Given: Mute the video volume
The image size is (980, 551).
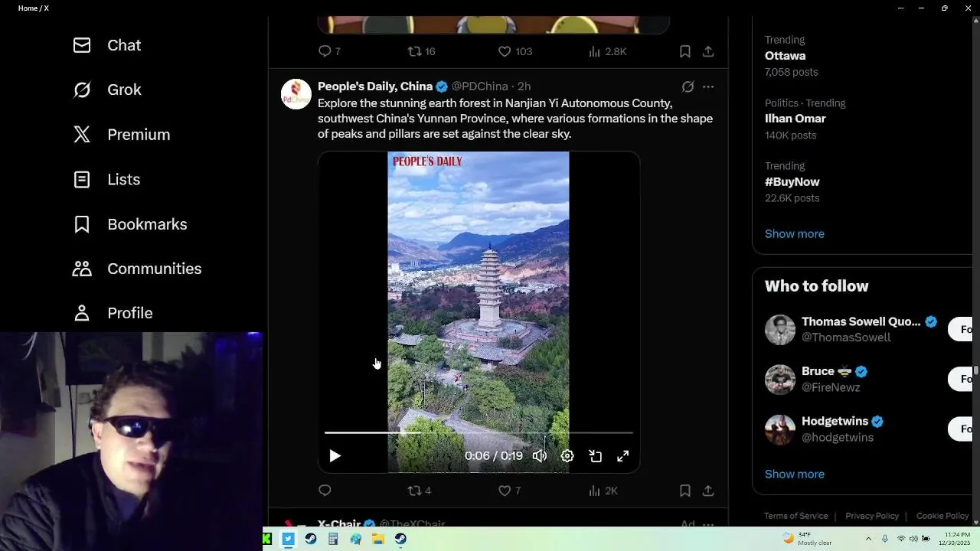Looking at the screenshot, I should pos(540,456).
